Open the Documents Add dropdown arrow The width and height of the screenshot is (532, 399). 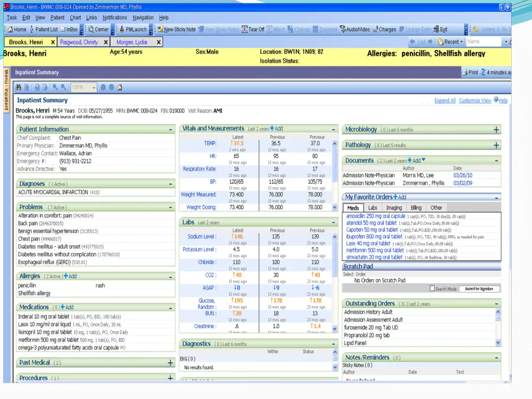click(423, 160)
